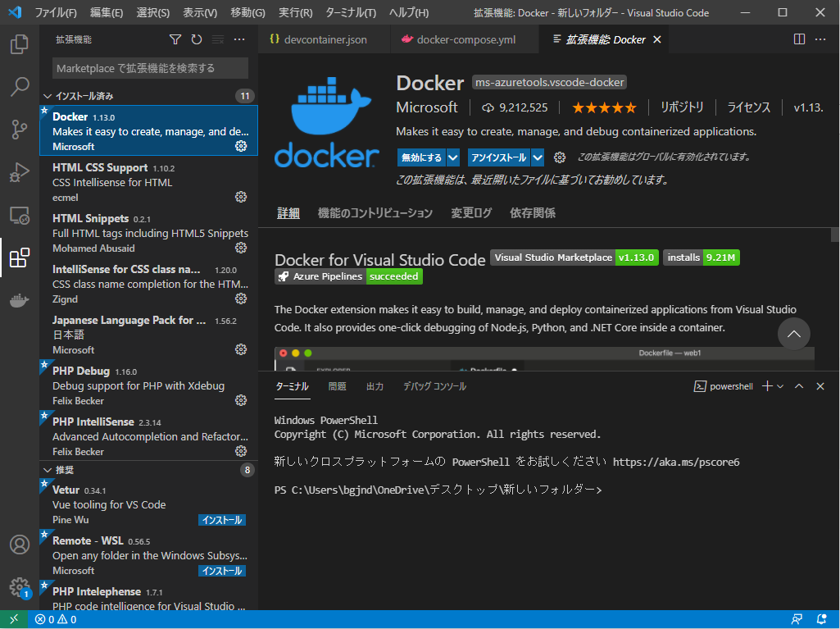Image resolution: width=840 pixels, height=629 pixels.
Task: Click the five-star rating
Action: pyautogui.click(x=604, y=107)
